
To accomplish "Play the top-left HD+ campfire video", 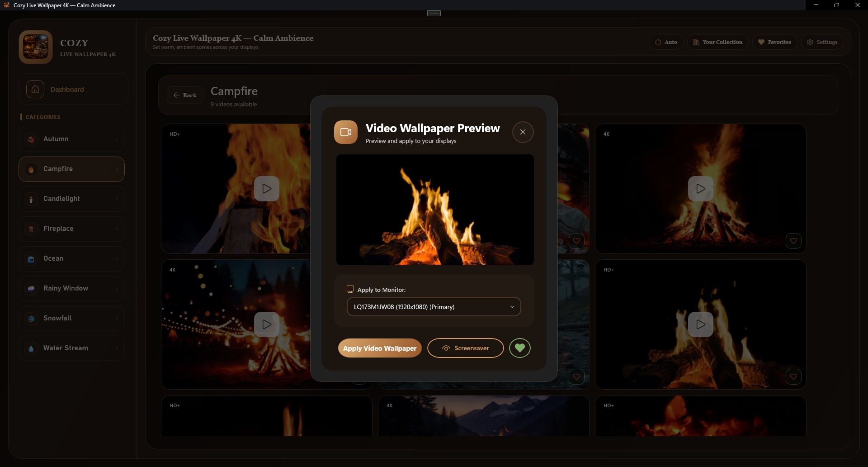I will [267, 189].
